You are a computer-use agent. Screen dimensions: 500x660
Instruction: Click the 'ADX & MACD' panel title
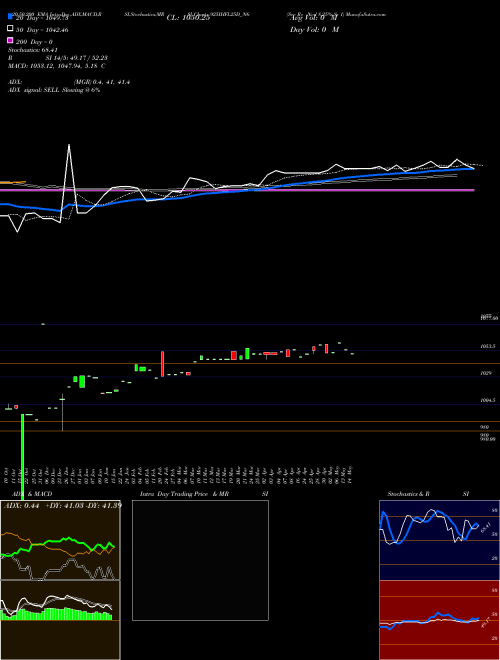click(32, 494)
